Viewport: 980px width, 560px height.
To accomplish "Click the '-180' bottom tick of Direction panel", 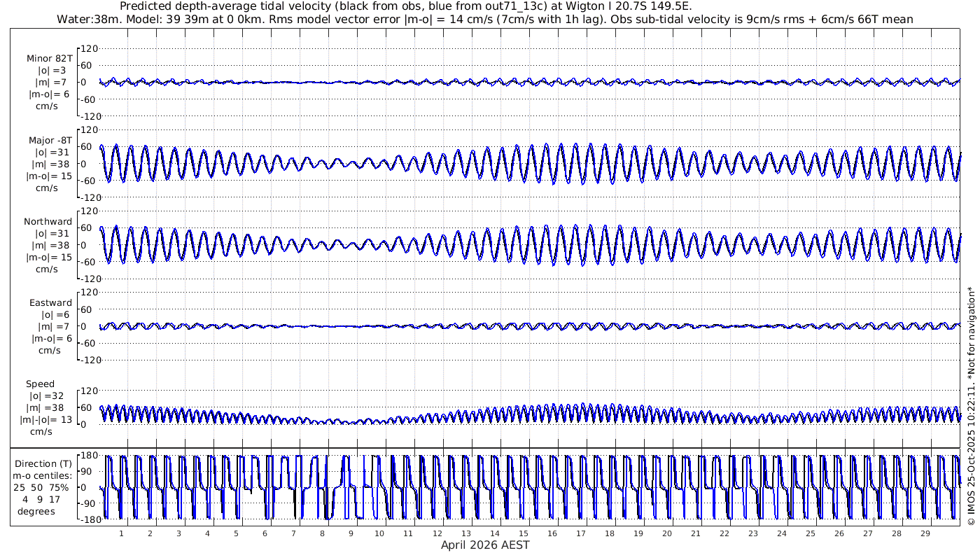I will click(85, 519).
